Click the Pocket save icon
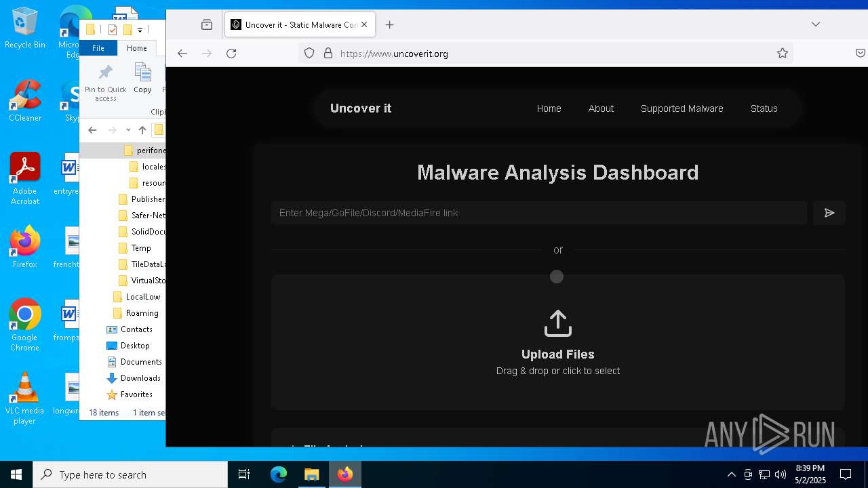 (x=860, y=54)
